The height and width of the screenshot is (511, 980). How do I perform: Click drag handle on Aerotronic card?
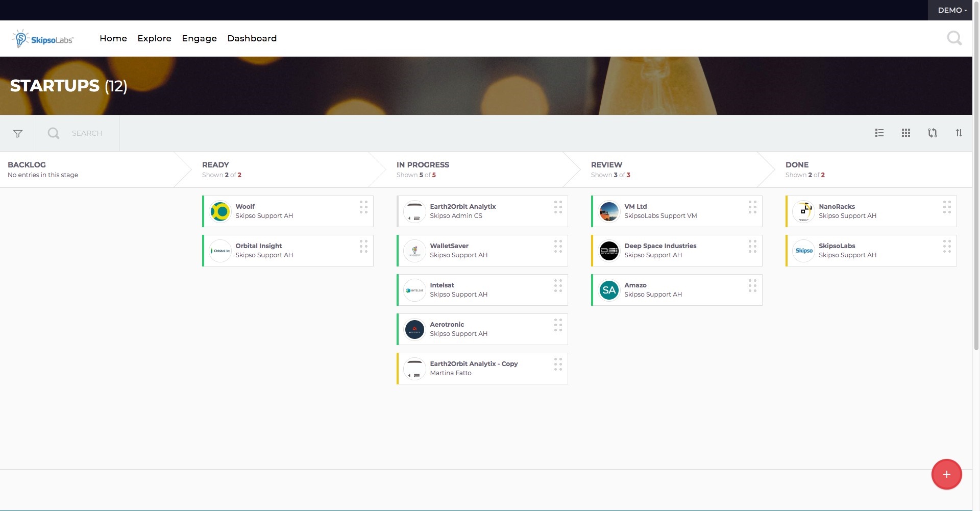pos(558,325)
